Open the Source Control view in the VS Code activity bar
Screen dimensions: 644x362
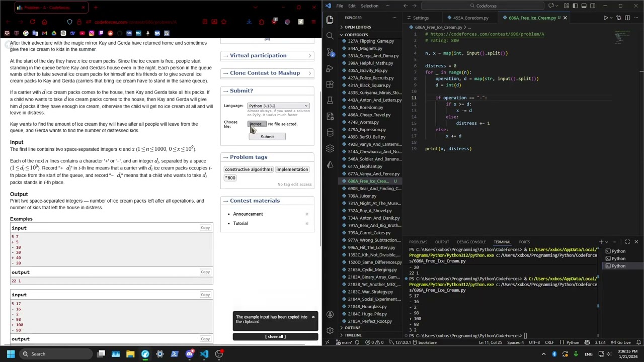coord(330,52)
